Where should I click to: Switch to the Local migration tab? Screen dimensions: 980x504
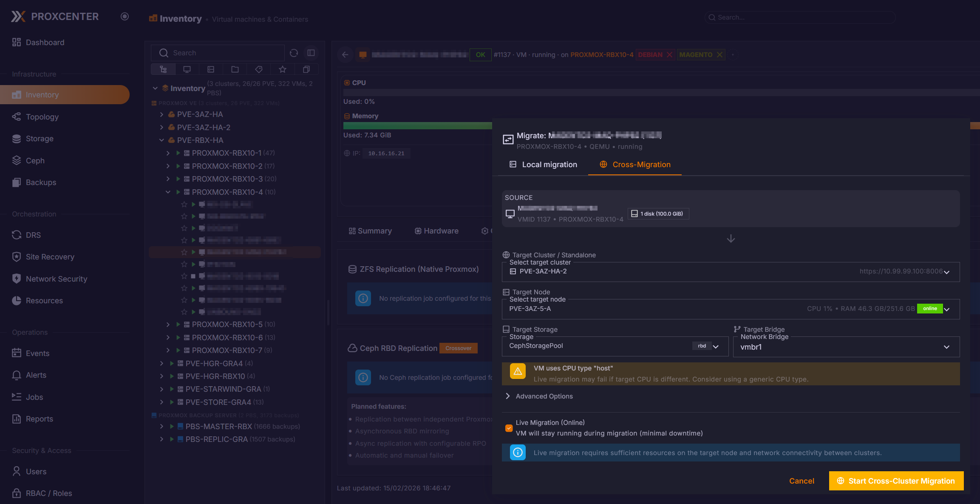click(543, 165)
